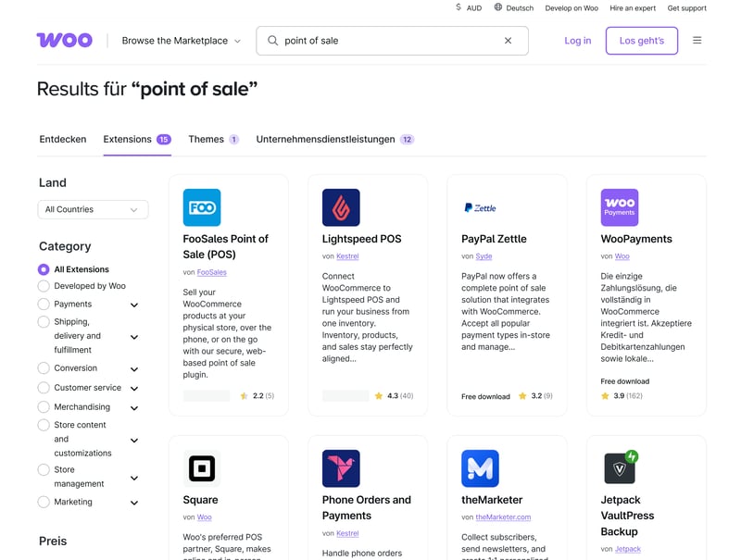Select the Developed by Woo radio button

44,286
